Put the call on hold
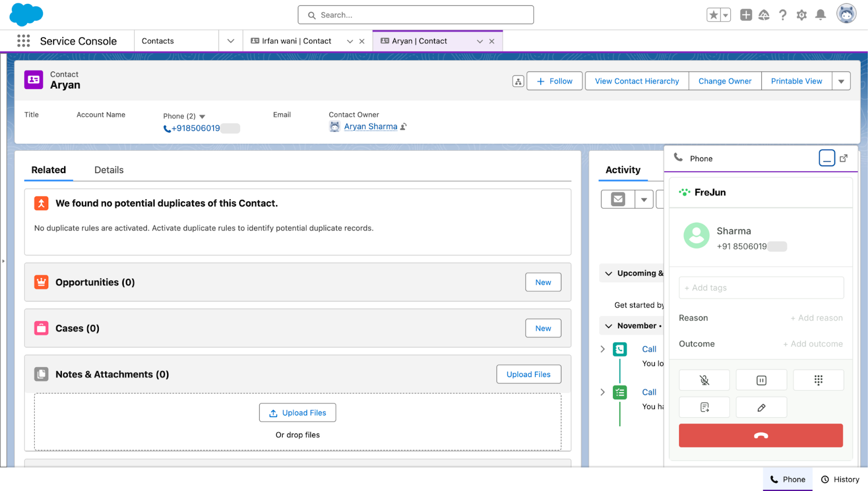Screen dimensions: 868x491 pos(761,380)
